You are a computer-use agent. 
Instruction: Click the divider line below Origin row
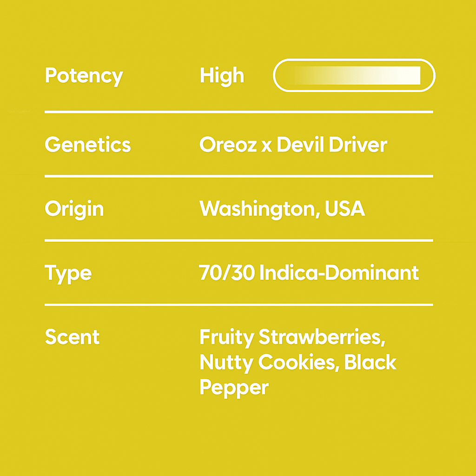pos(238,240)
